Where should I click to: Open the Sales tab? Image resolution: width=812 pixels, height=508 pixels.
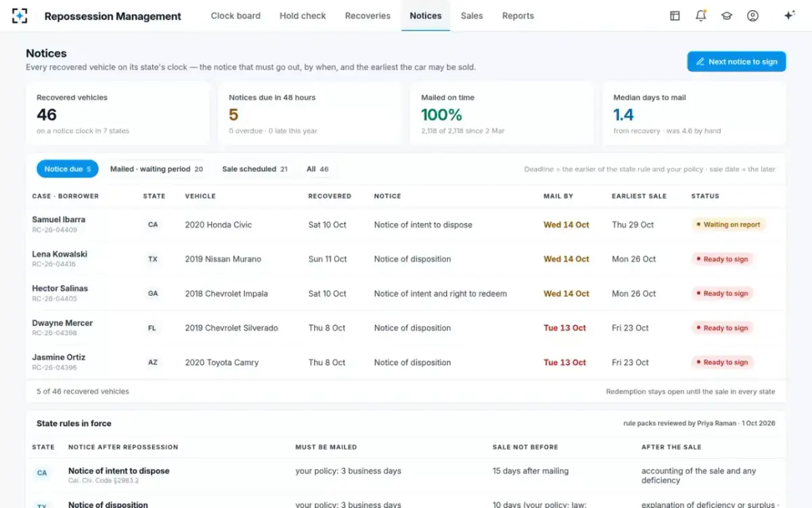pyautogui.click(x=472, y=16)
